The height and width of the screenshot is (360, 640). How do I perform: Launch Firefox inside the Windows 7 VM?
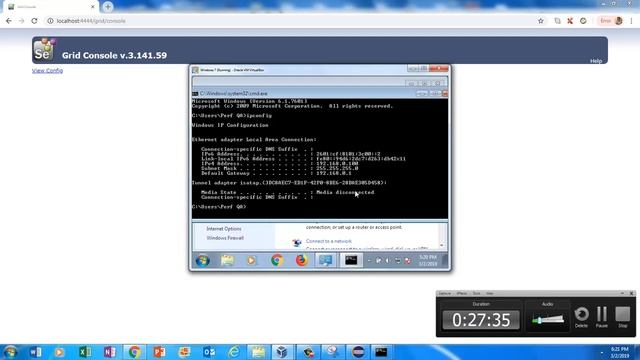(302, 260)
